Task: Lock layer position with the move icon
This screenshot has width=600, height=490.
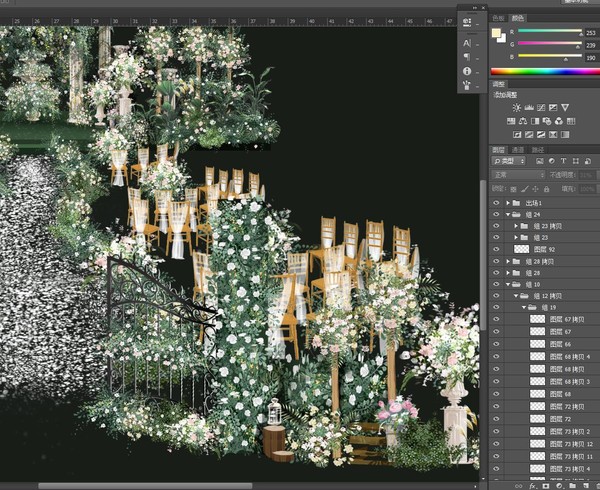Action: tap(535, 189)
